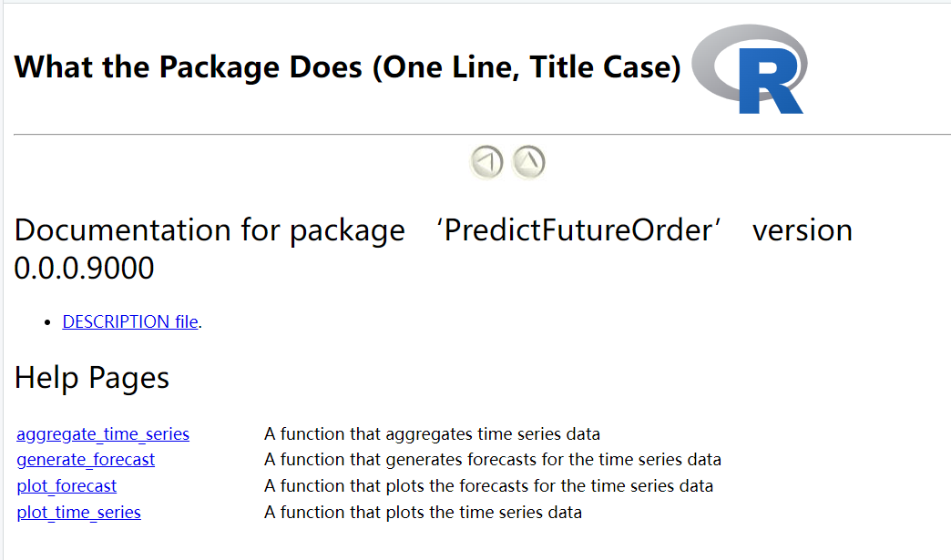Click the horizontal divider under the title
This screenshot has height=560, width=951.
(x=482, y=134)
